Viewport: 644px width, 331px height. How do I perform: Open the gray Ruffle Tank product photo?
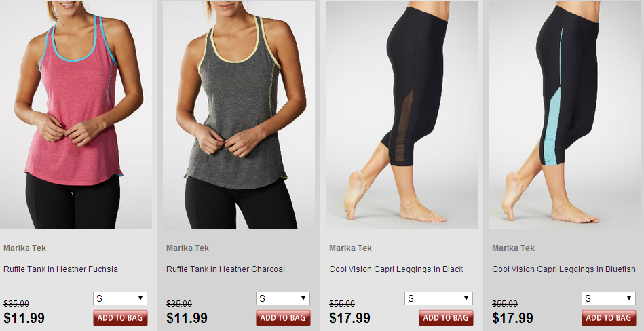[239, 114]
